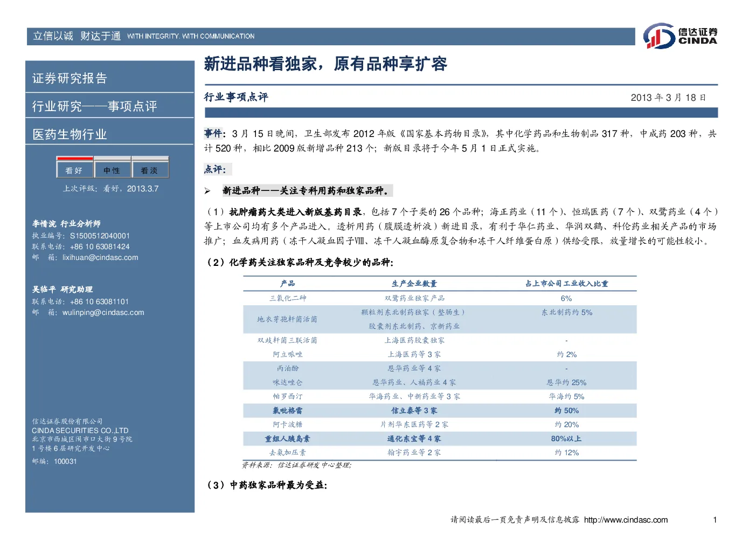This screenshot has height=535, width=756.
Task: Click phone number +86 10 63081424
Action: (x=100, y=246)
